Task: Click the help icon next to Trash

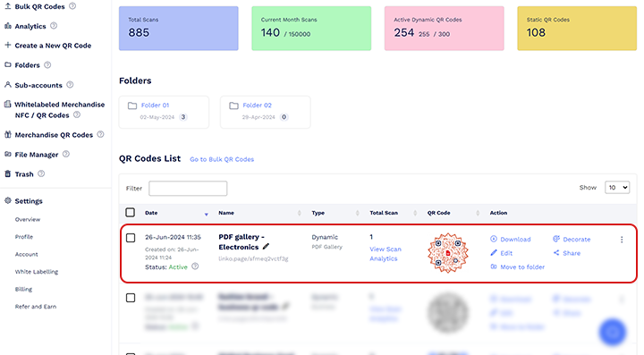Action: (x=41, y=173)
